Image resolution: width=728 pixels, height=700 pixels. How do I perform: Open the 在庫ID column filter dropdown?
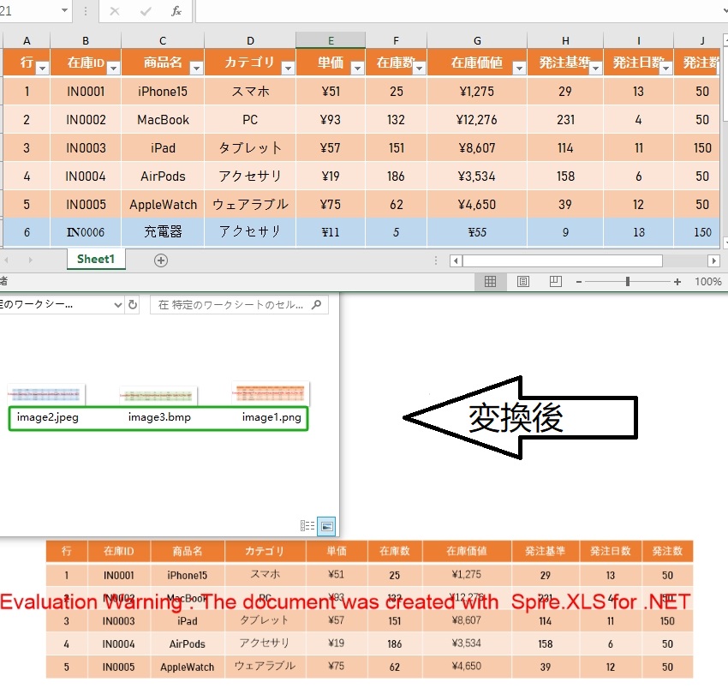tap(113, 69)
